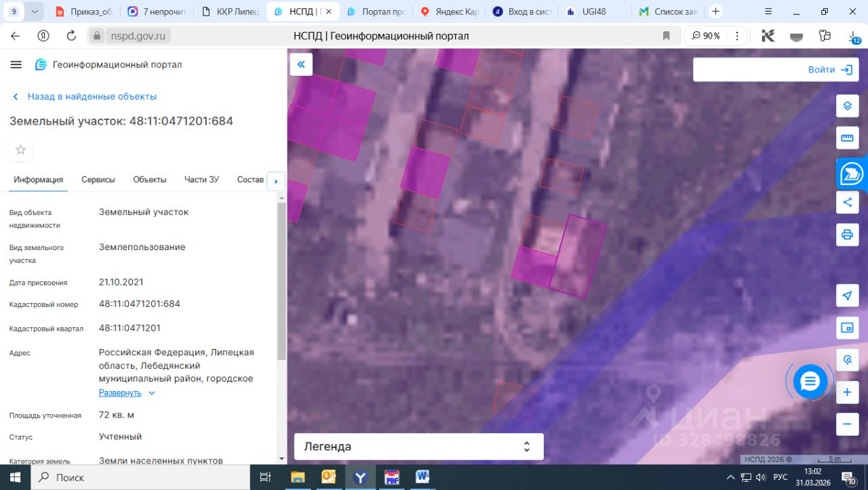The image size is (868, 490).
Task: Expand the full address with the chevron
Action: [x=152, y=393]
